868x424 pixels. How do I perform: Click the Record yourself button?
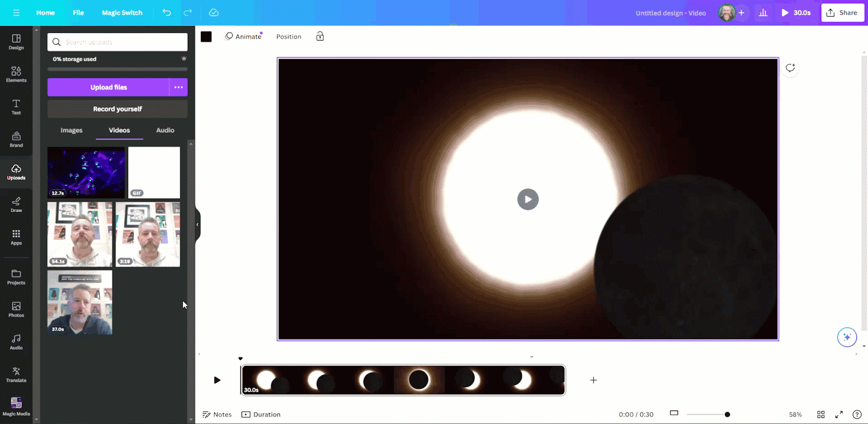pos(117,109)
